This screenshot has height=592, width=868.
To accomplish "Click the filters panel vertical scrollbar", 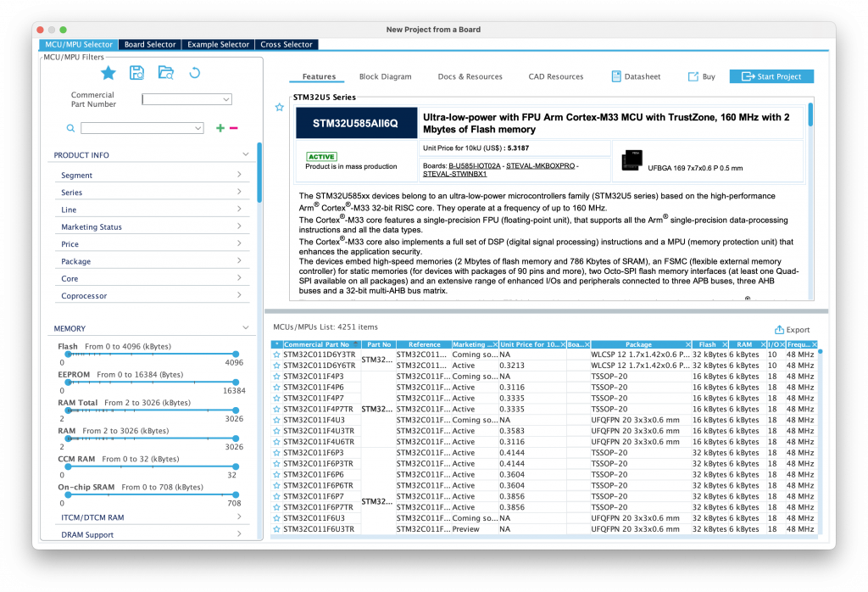I will 259,171.
